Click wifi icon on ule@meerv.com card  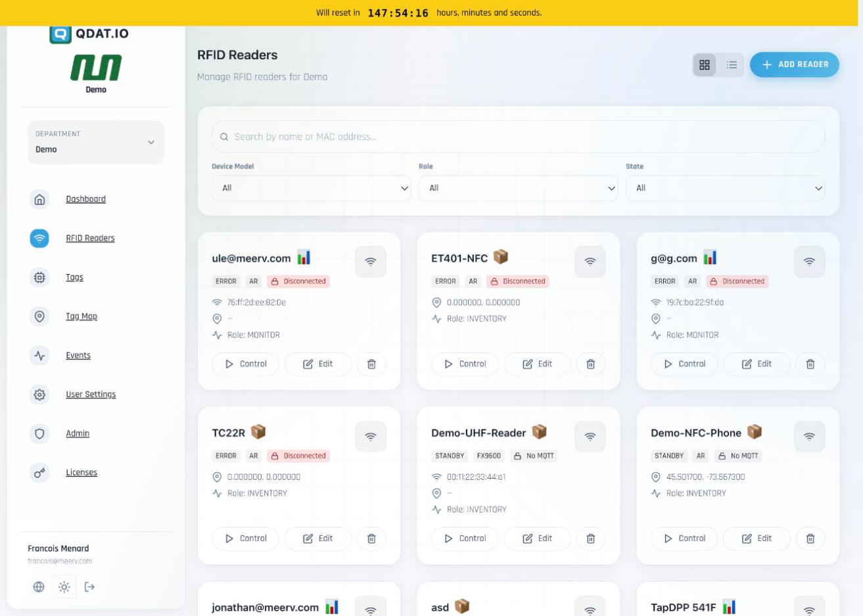[x=371, y=262]
